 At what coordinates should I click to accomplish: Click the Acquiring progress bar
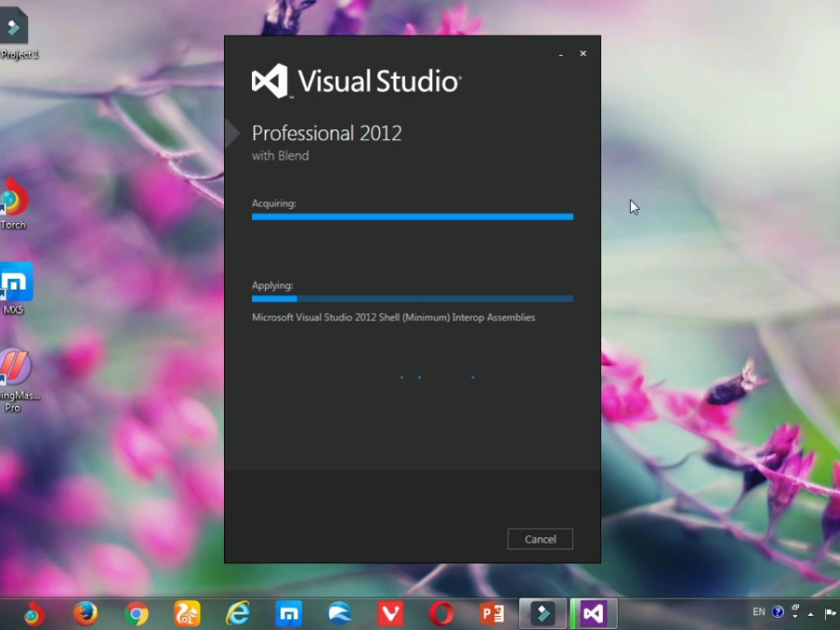pos(412,217)
